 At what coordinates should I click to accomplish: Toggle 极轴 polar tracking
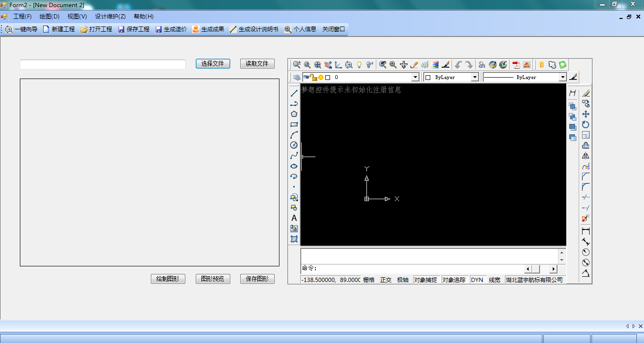[403, 280]
